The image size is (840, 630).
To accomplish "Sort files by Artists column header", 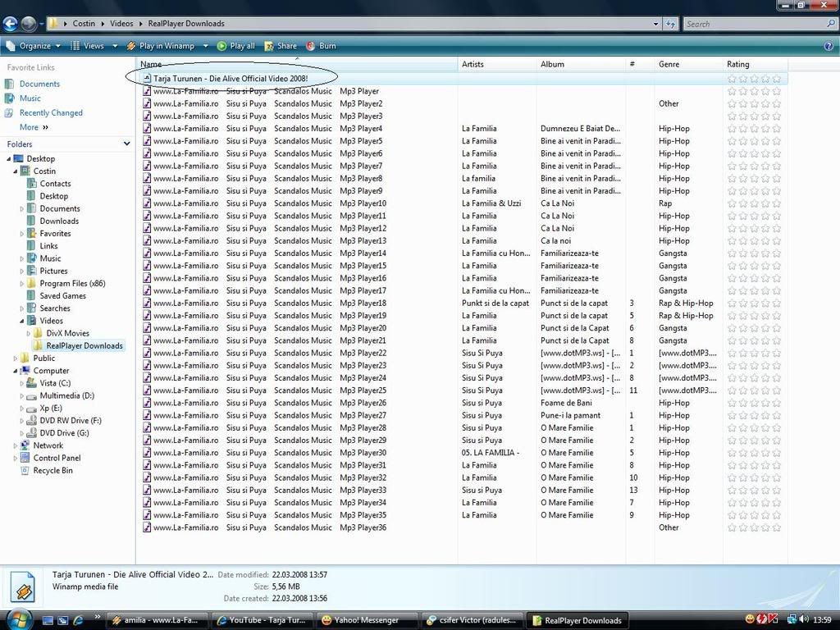I will (472, 64).
